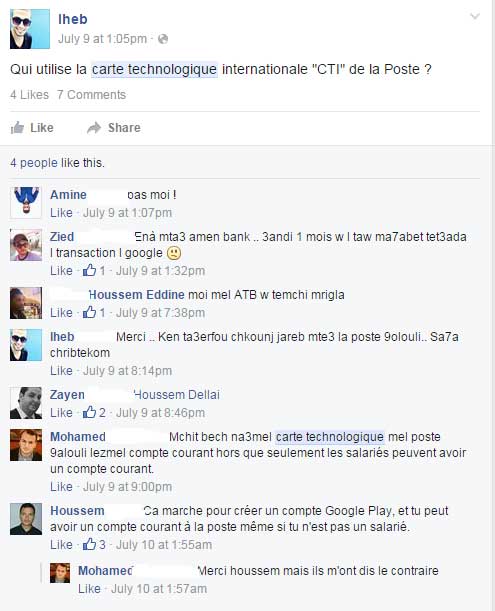The width and height of the screenshot is (495, 611).
Task: Like Amine's "pas moi" comment
Action: (61, 213)
